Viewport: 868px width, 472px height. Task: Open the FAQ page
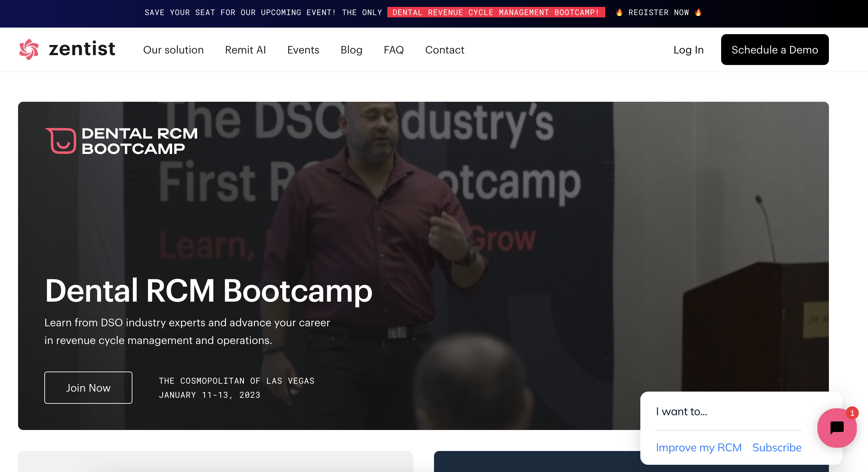(x=394, y=50)
